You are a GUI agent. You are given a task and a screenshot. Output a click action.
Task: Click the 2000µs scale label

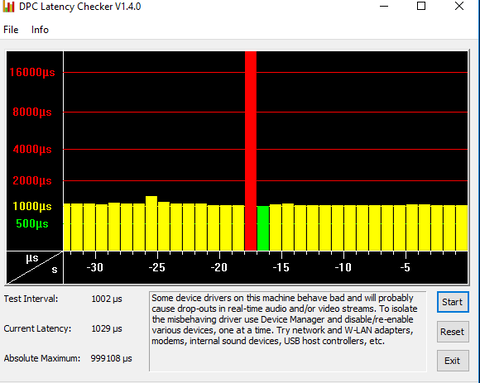coord(32,181)
